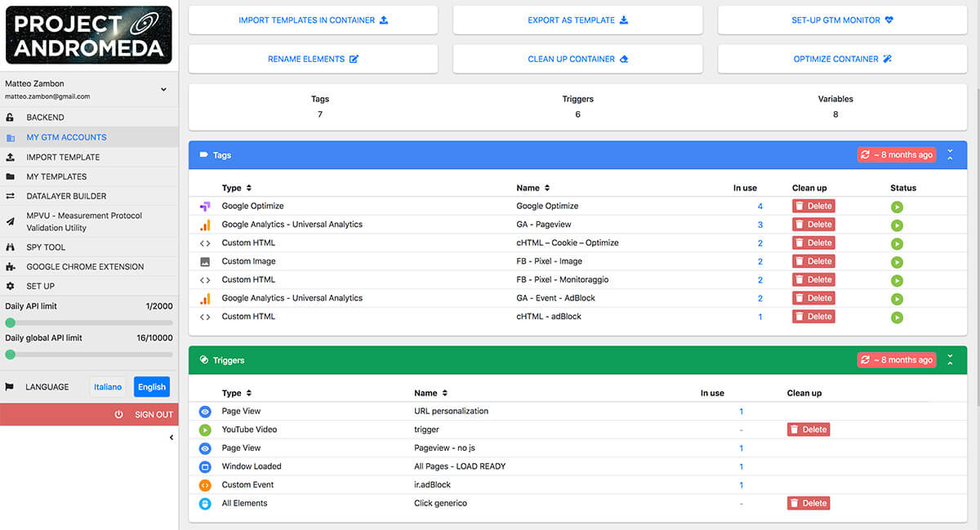Sort Tags table by Name
The image size is (980, 530).
coord(533,188)
